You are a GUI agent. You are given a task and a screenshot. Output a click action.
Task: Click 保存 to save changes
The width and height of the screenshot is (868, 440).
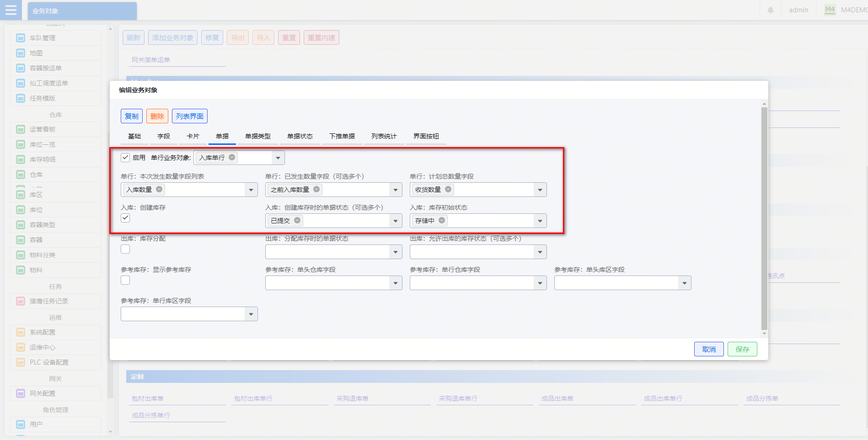pos(743,349)
